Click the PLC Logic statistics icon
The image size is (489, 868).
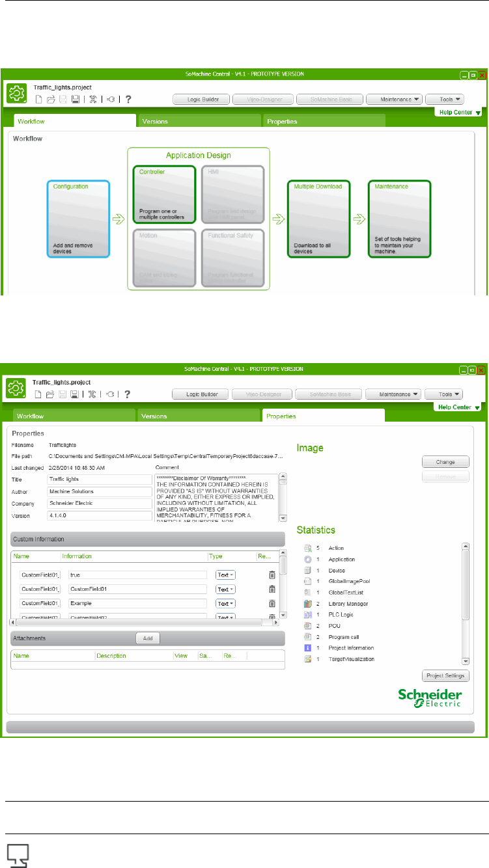pos(308,615)
